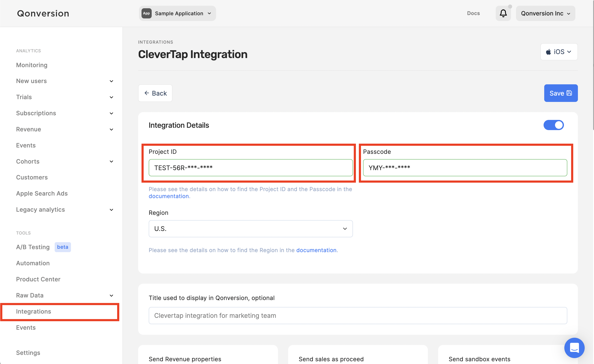Screen dimensions: 594x364
Task: Go to Integrations in sidebar
Action: 33,311
